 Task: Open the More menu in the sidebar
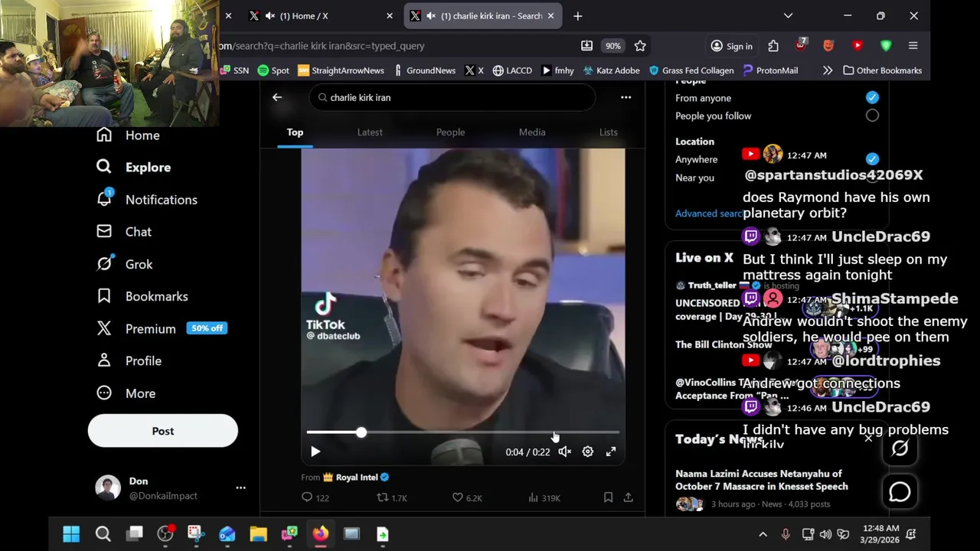point(126,393)
